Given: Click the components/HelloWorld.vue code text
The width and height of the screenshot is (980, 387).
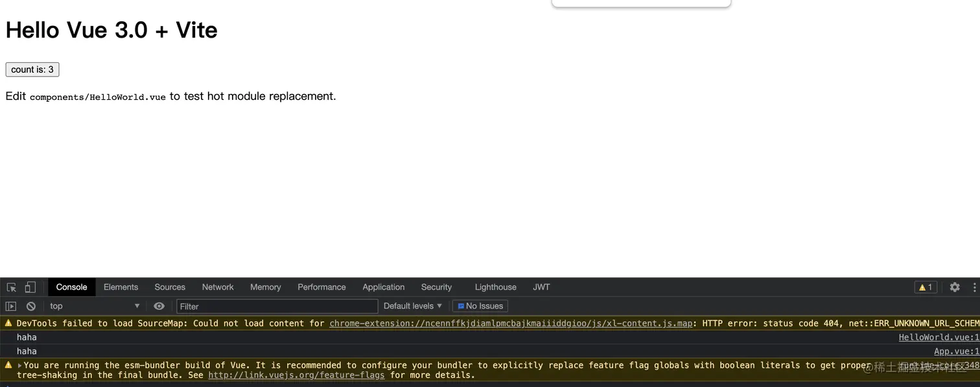Looking at the screenshot, I should tap(98, 97).
